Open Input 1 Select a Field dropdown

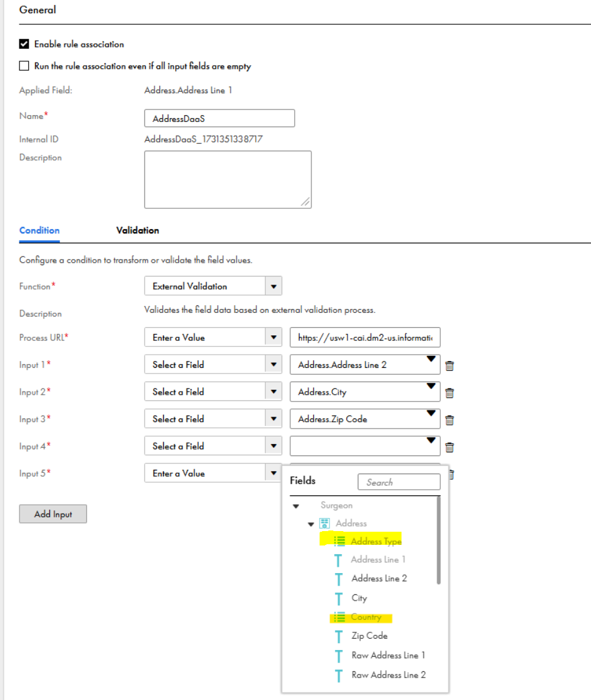coord(274,365)
